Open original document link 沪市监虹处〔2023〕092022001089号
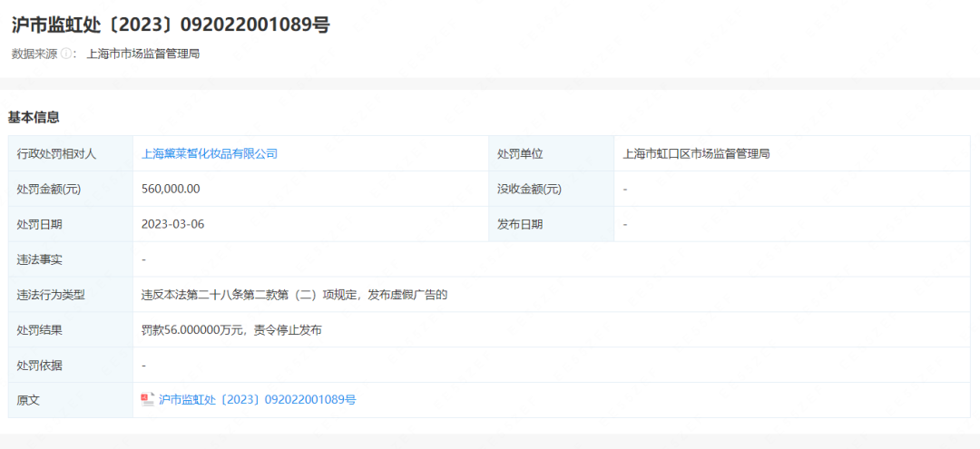The image size is (980, 449). point(258,400)
